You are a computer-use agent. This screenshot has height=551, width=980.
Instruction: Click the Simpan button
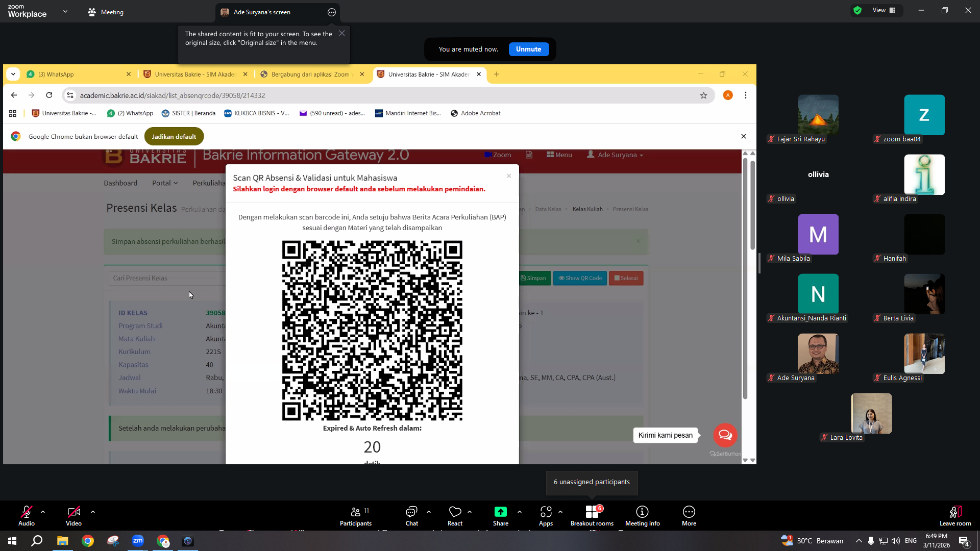point(533,278)
